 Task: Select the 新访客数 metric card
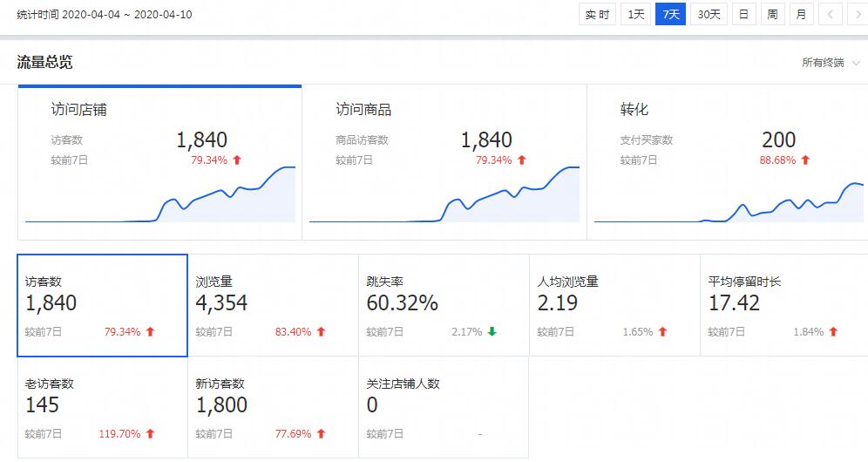(x=274, y=407)
